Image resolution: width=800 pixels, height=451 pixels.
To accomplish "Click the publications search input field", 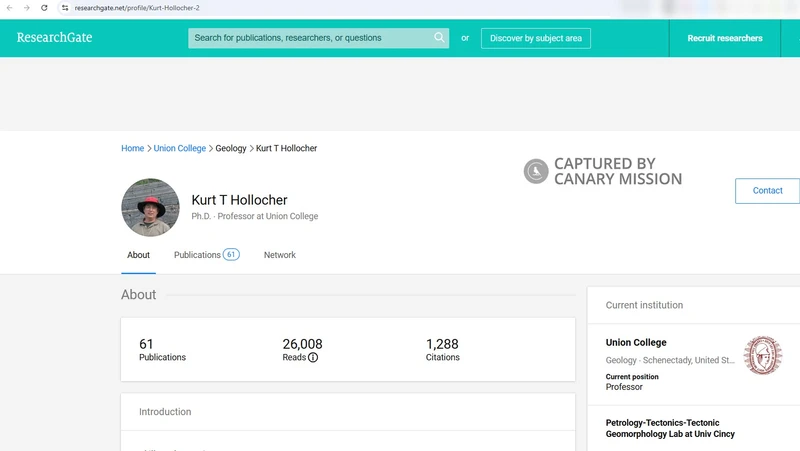I will [310, 38].
